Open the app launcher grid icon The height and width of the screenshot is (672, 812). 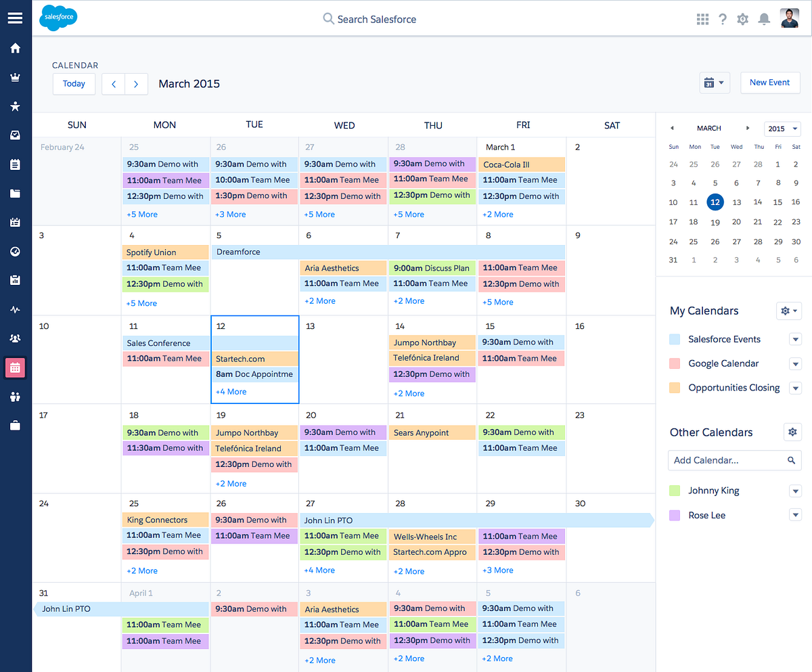(x=702, y=19)
